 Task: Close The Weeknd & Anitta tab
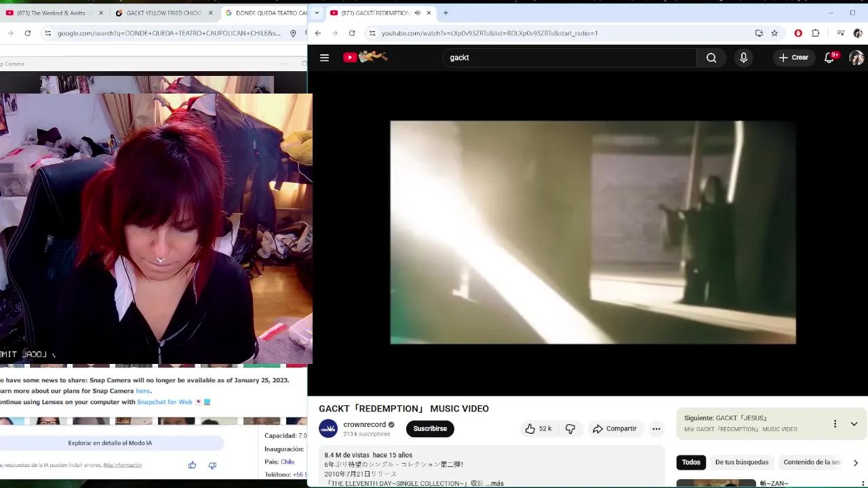[101, 13]
